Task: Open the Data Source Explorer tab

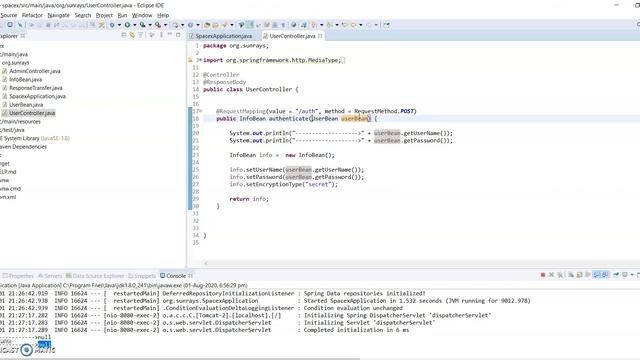Action: coord(95,276)
